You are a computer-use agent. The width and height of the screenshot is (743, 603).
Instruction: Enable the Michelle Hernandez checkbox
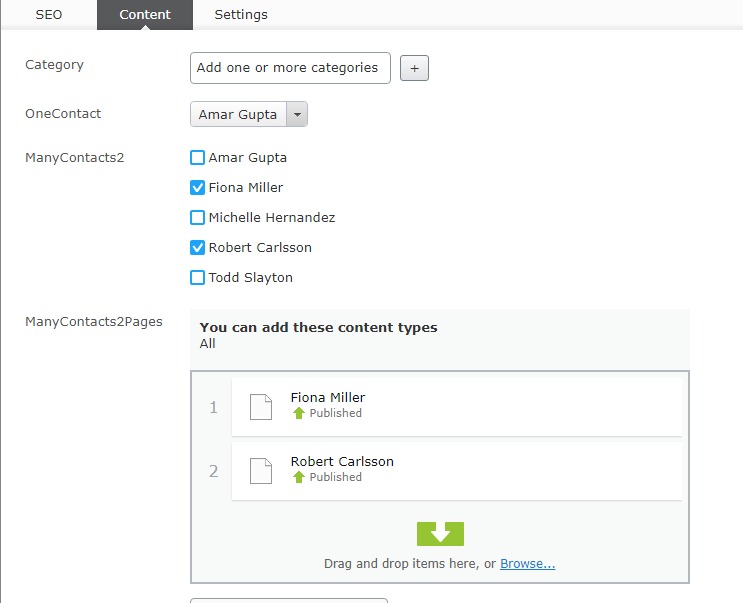click(x=198, y=218)
